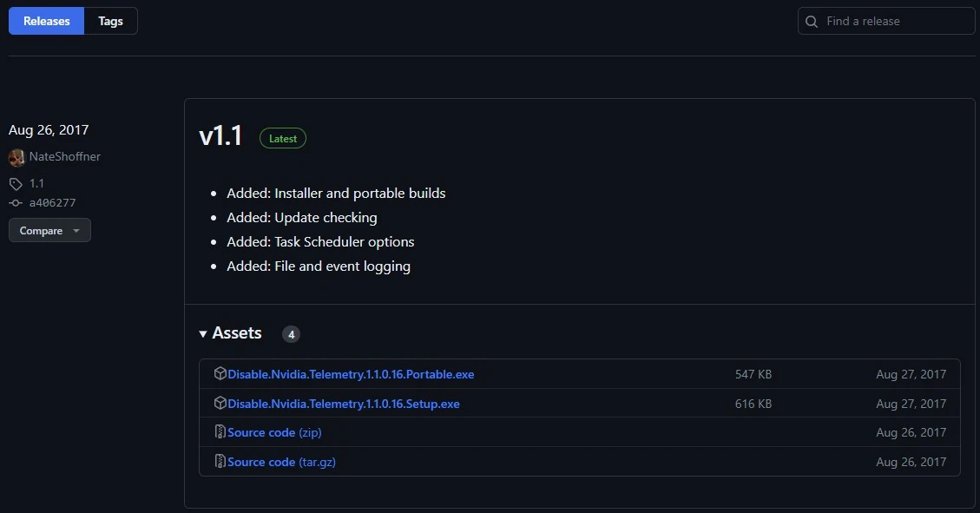Select the Releases tab
The height and width of the screenshot is (513, 980).
(46, 21)
